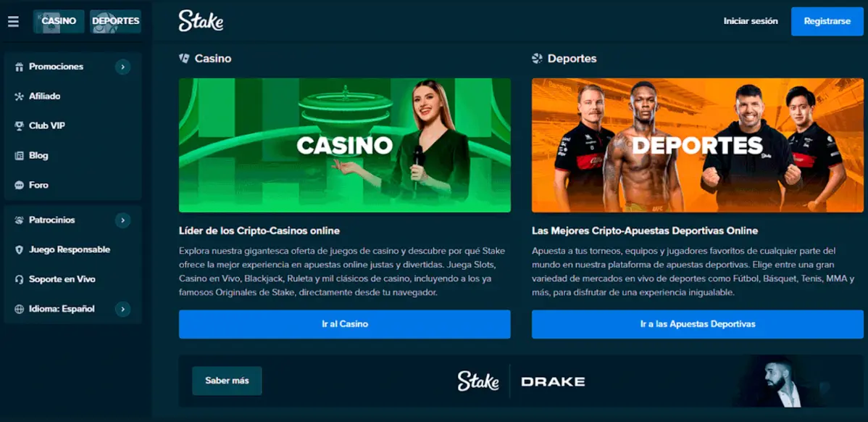The image size is (868, 422).
Task: Expand the Patrocinios chevron
Action: pyautogui.click(x=123, y=220)
